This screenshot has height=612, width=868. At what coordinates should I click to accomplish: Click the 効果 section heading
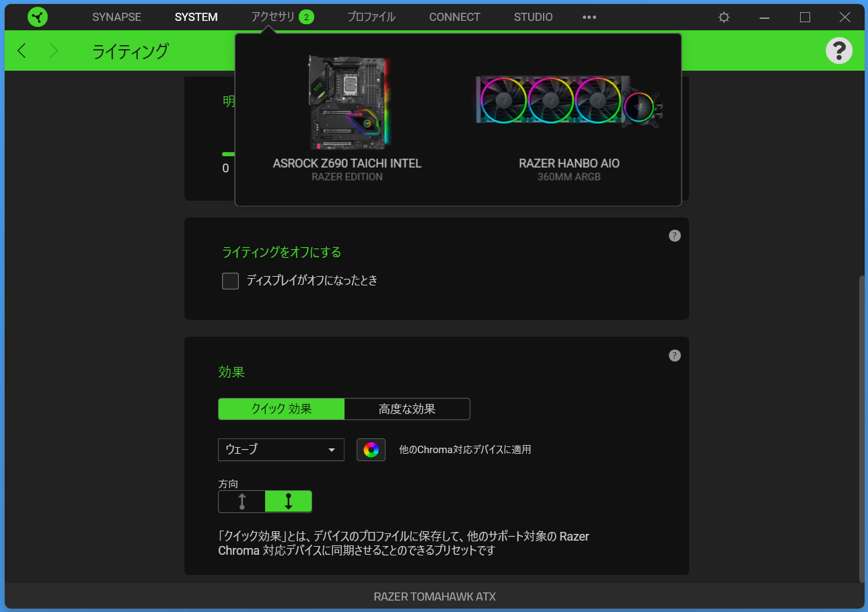231,372
